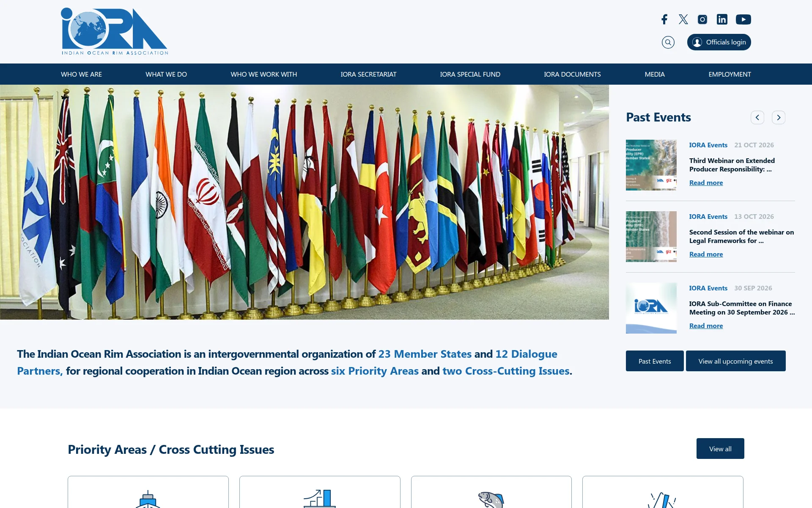Click the Officials login button
This screenshot has height=508, width=812.
click(719, 42)
